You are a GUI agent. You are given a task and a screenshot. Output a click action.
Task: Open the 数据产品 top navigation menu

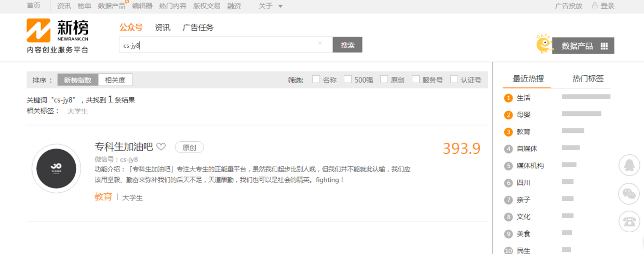pos(112,6)
